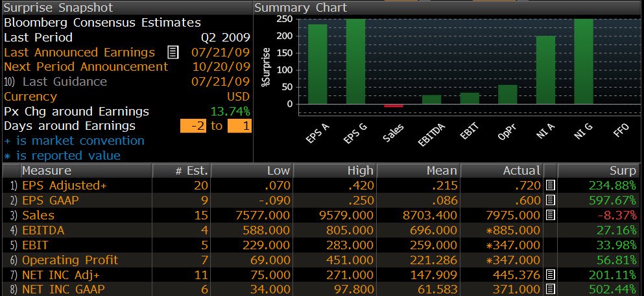Open the note icon in the Sales row
644x296 pixels.
click(551, 215)
